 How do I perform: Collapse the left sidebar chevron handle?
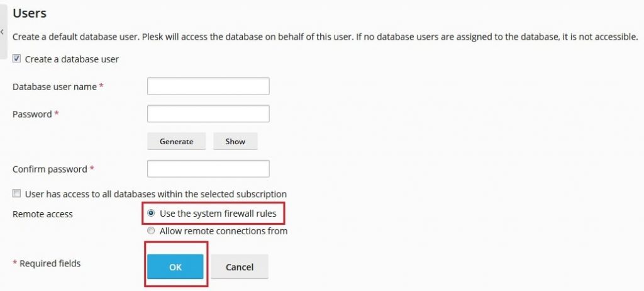3,31
